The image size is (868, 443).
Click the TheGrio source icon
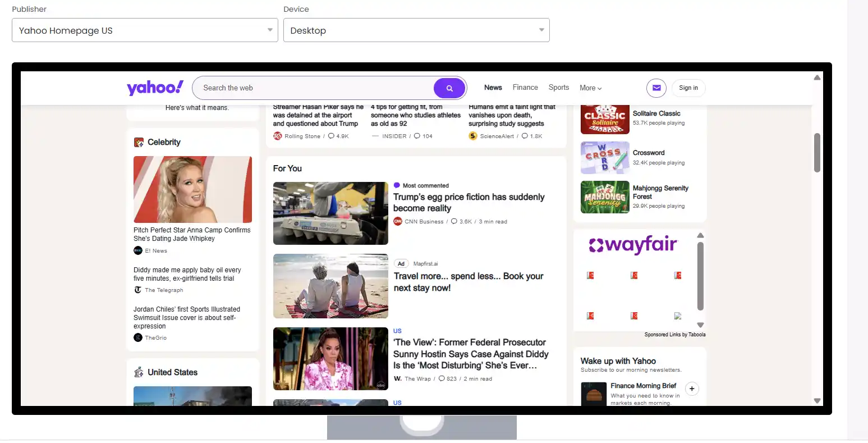click(x=138, y=337)
